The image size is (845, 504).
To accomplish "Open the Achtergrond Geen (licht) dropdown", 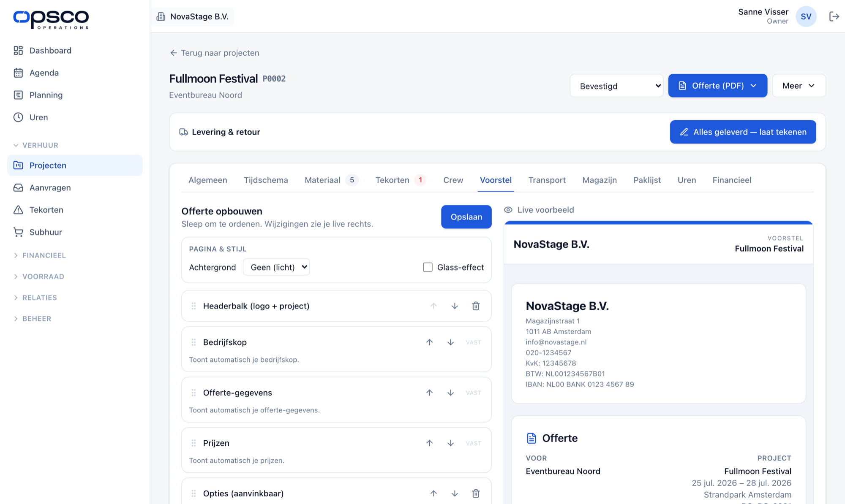I will tap(276, 267).
